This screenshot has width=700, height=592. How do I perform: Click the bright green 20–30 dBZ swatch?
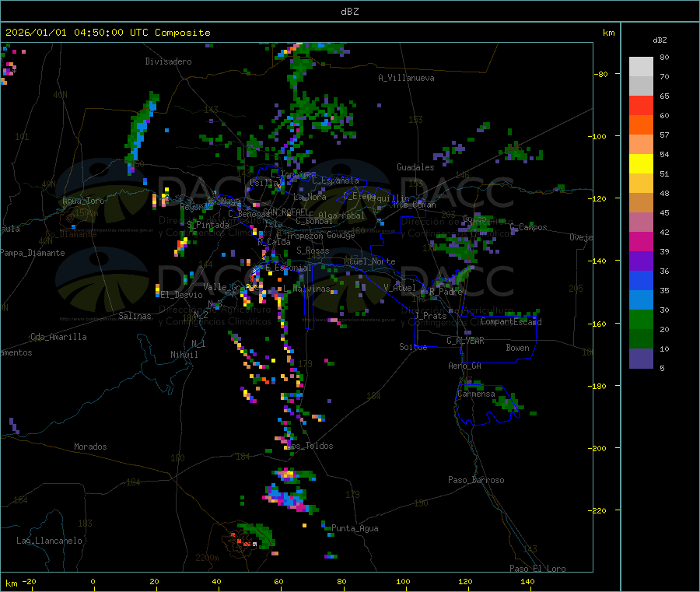(x=641, y=319)
